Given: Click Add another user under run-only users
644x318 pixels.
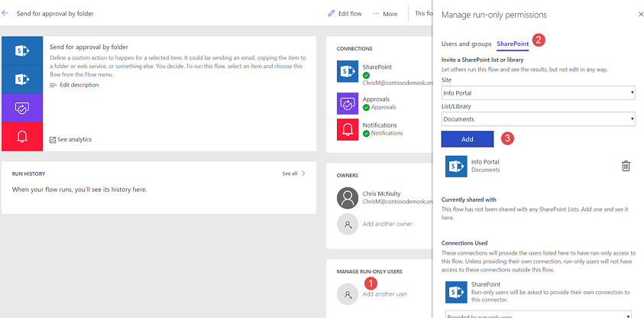Looking at the screenshot, I should tap(386, 294).
